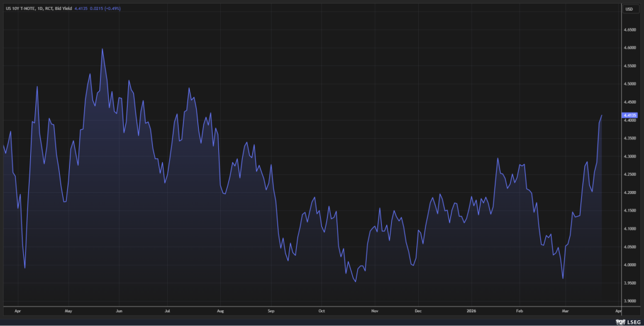644x326 pixels.
Task: Select the highlighted 4.4135 price axis label
Action: [x=629, y=116]
